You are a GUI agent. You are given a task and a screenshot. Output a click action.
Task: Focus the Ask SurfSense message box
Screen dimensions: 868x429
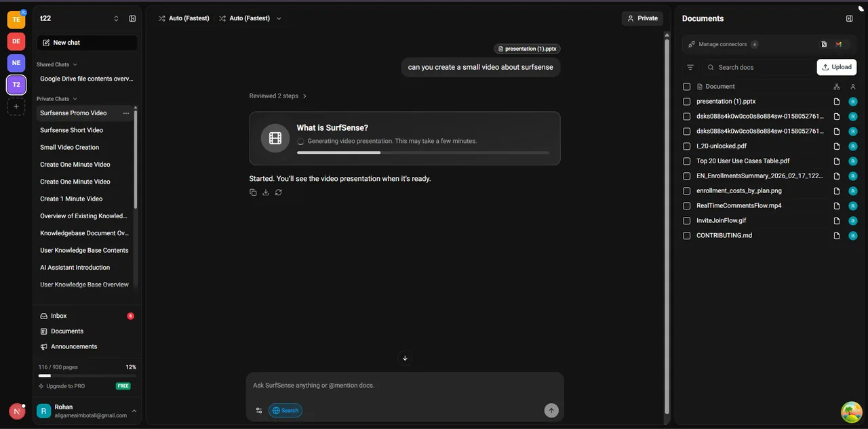[405, 386]
